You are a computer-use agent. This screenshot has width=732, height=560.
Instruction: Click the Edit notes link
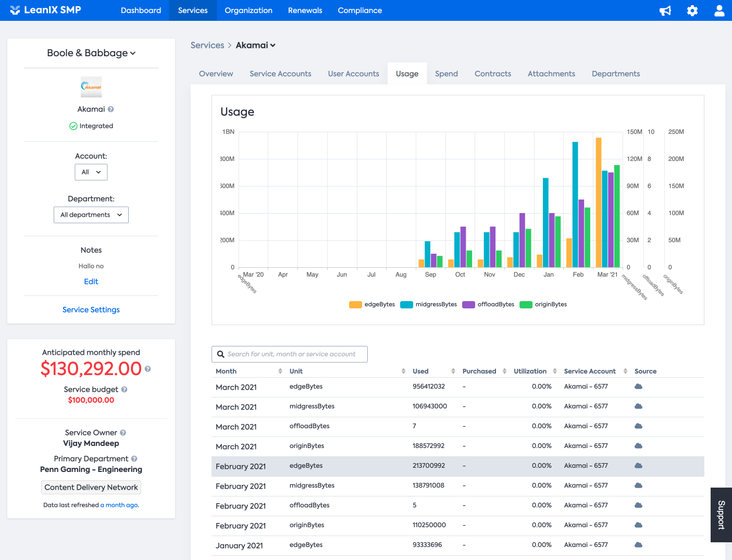(x=91, y=282)
